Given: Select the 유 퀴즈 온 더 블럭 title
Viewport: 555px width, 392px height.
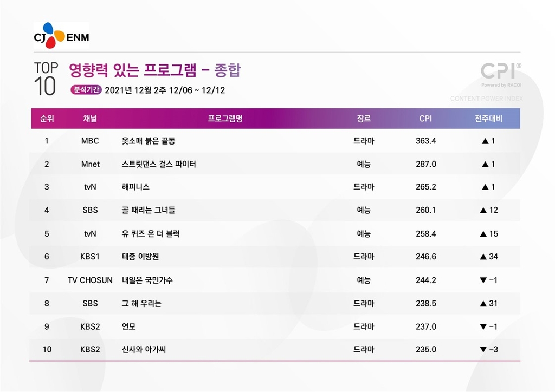Looking at the screenshot, I should (x=151, y=234).
